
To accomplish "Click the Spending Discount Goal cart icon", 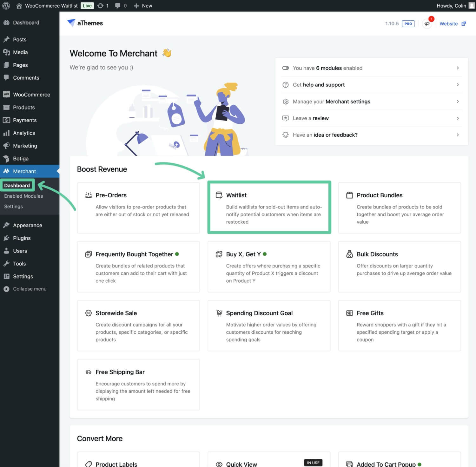I will [x=219, y=313].
